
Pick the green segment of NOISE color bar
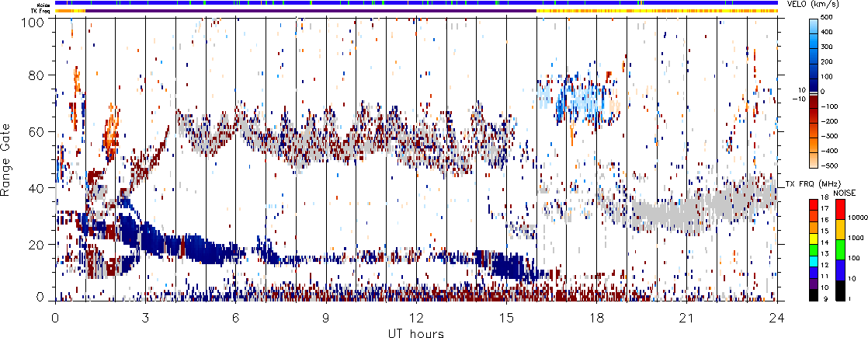coord(841,249)
